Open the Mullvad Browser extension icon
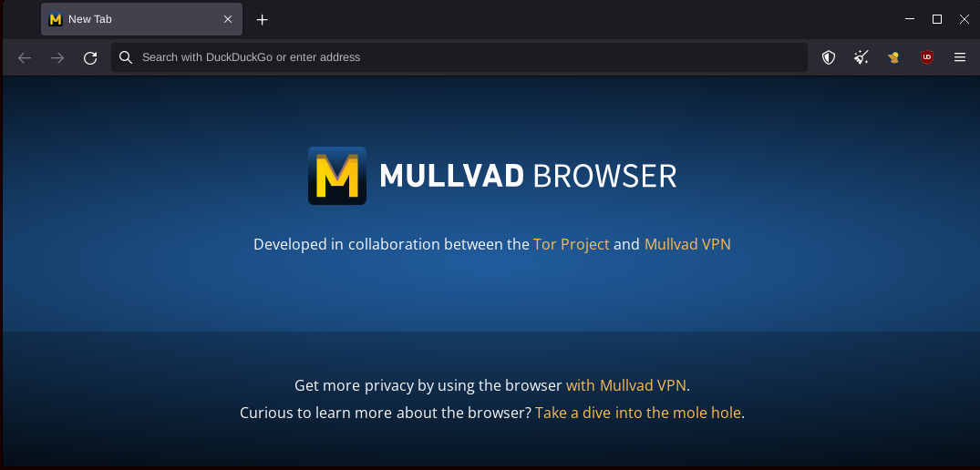 tap(893, 57)
